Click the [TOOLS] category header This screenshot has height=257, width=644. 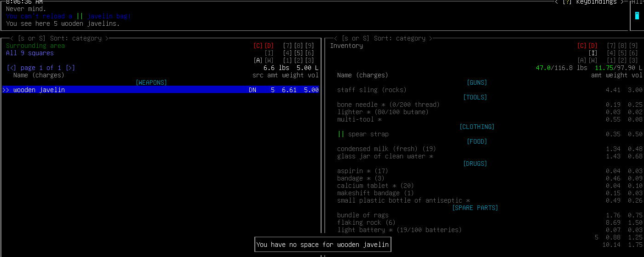[x=475, y=97]
